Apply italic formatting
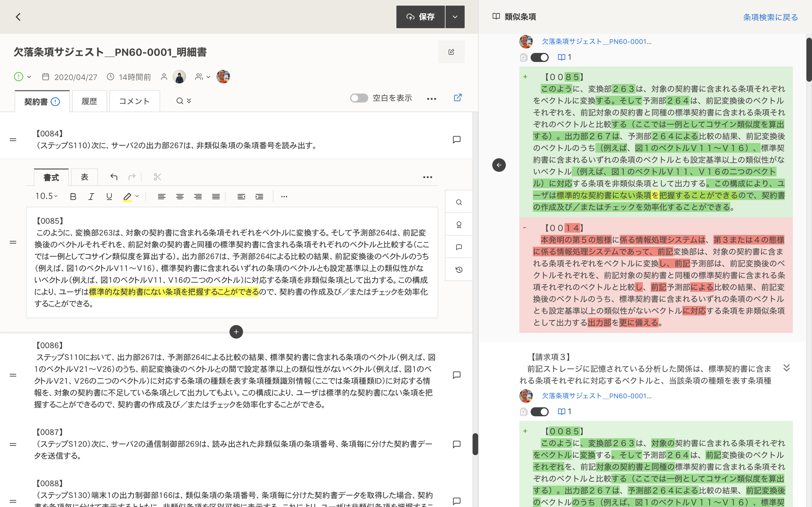The image size is (812, 507). point(91,197)
